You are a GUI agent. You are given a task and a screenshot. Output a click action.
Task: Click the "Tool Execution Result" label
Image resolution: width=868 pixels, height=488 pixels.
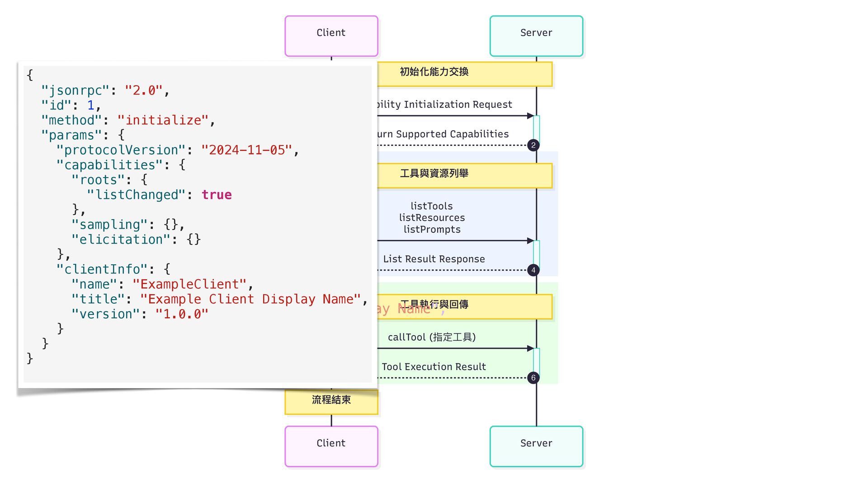[x=434, y=367]
